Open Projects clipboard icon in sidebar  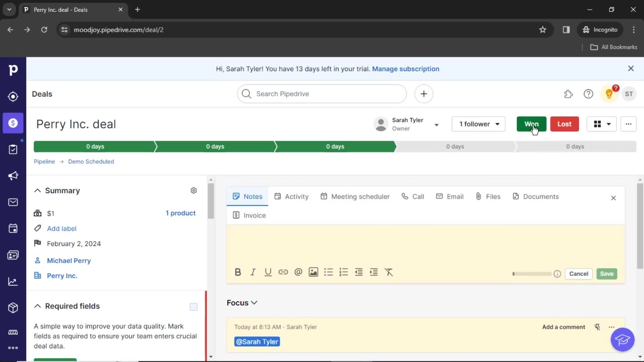13,149
